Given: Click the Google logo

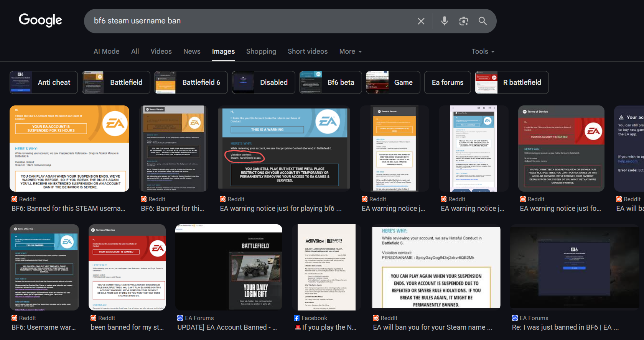Looking at the screenshot, I should (40, 20).
